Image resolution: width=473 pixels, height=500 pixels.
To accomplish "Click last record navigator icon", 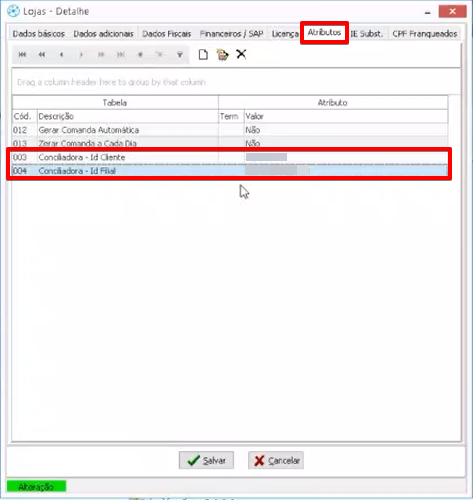I will click(x=121, y=55).
